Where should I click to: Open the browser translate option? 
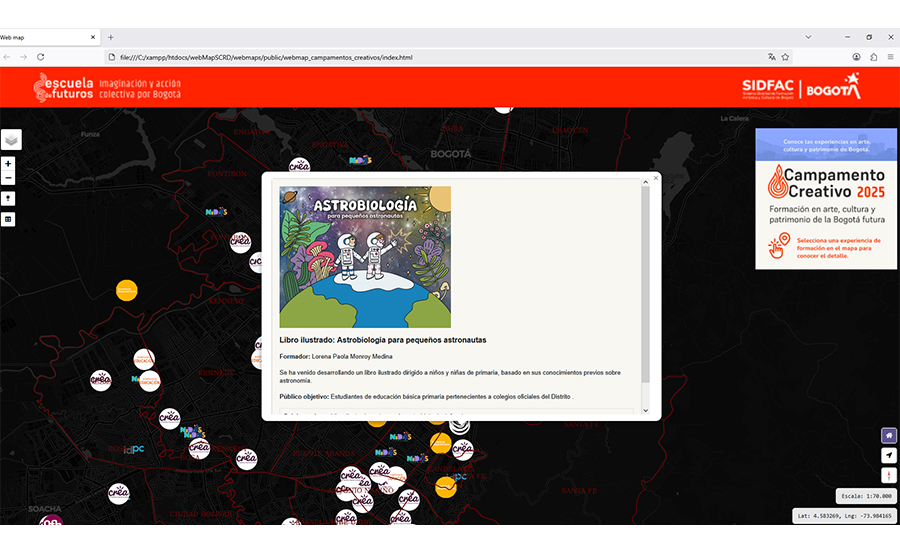(x=771, y=57)
